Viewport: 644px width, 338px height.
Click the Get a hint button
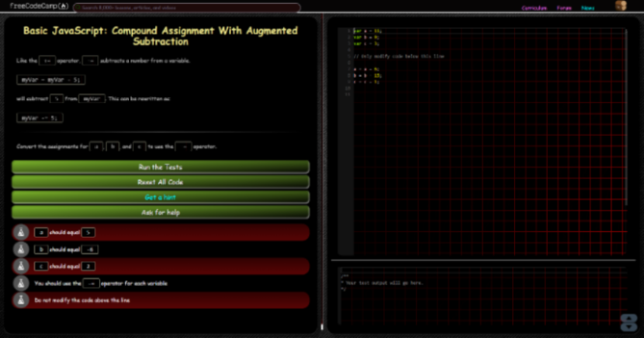[x=161, y=197]
